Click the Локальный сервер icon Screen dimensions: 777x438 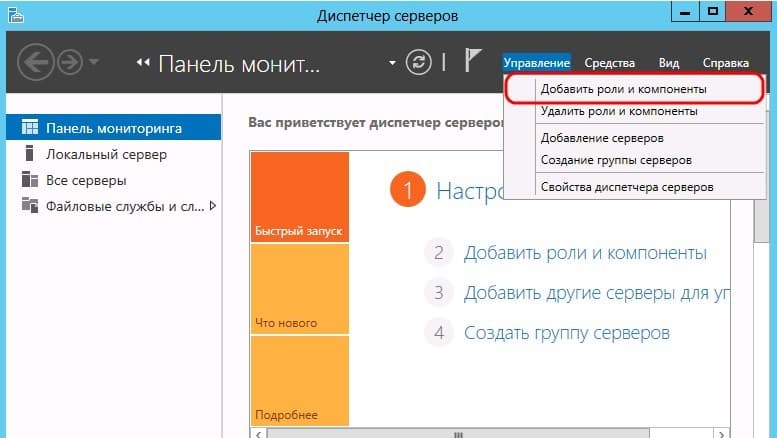click(29, 154)
